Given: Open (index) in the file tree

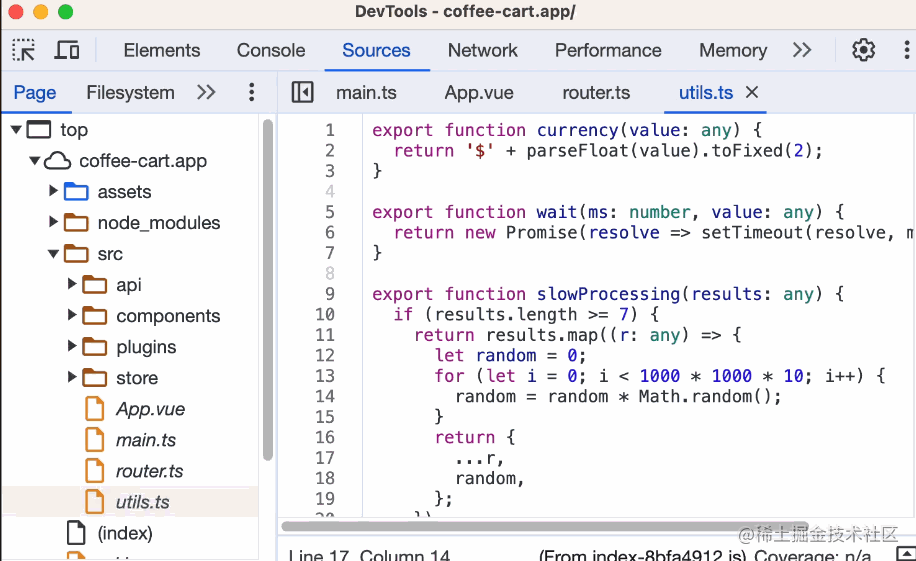Looking at the screenshot, I should (125, 533).
